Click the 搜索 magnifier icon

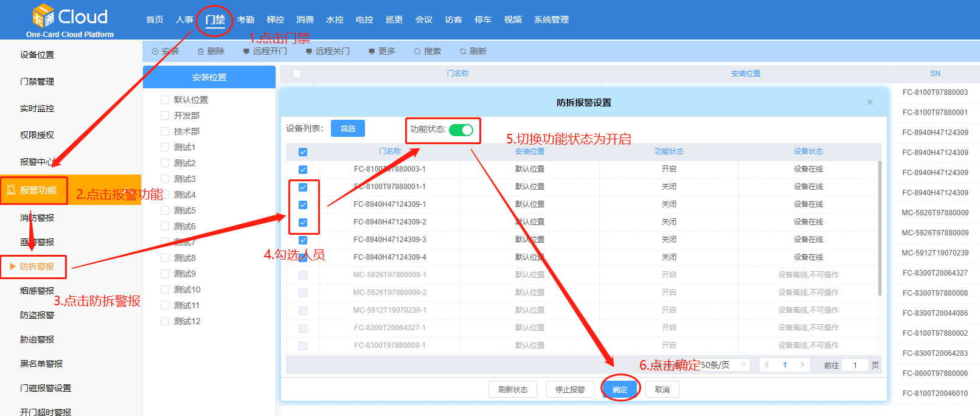pos(417,52)
